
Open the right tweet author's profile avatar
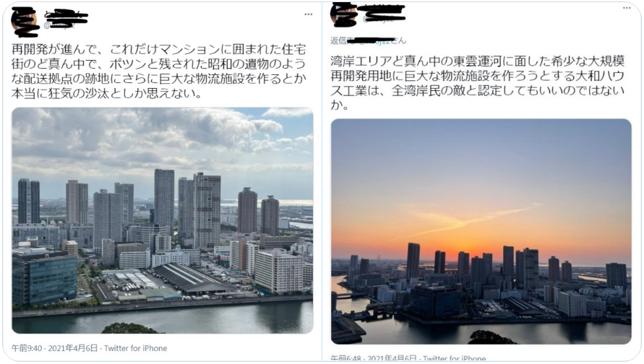[x=343, y=13]
